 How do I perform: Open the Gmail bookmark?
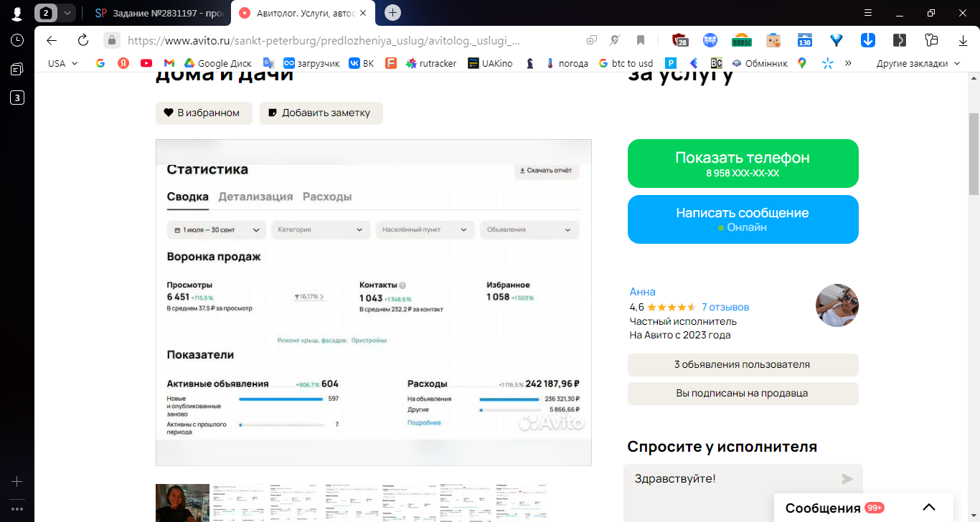(x=169, y=63)
